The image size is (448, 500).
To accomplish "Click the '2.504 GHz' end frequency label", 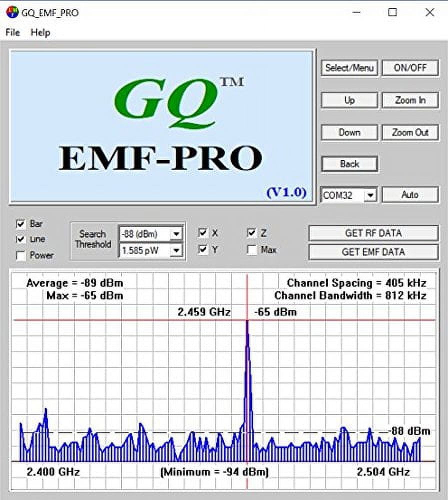I will click(383, 471).
